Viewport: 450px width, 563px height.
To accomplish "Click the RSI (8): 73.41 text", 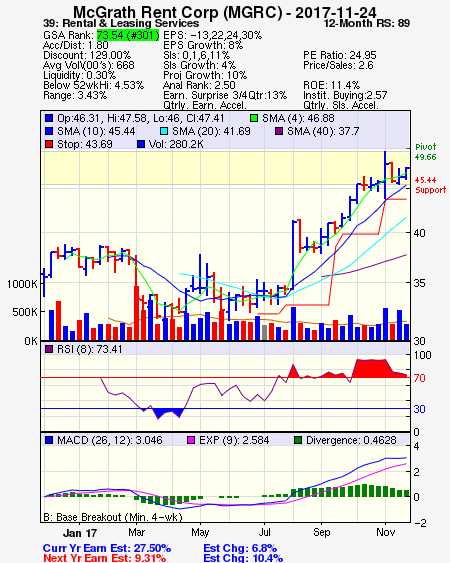I will point(89,349).
